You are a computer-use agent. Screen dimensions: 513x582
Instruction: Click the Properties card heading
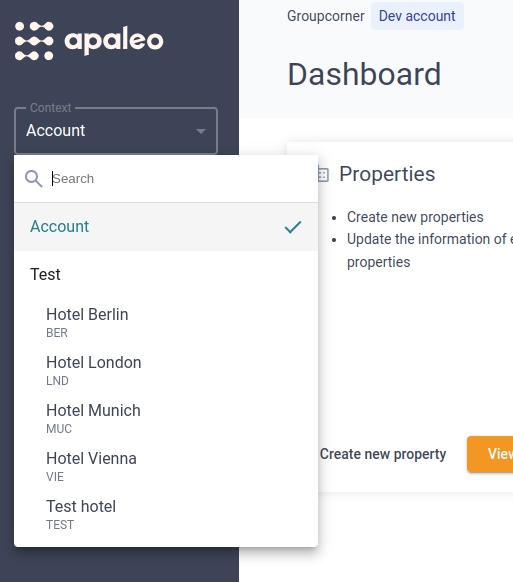click(x=387, y=174)
